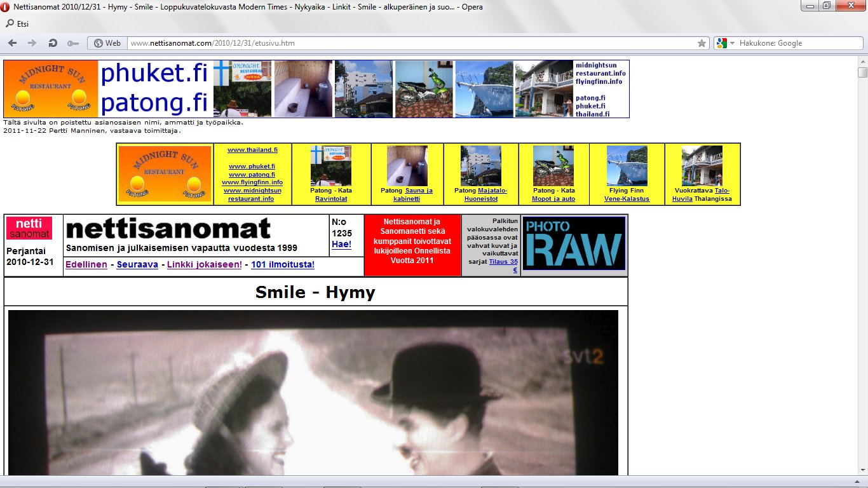Click the Hae! link
The image size is (868, 488).
(341, 244)
